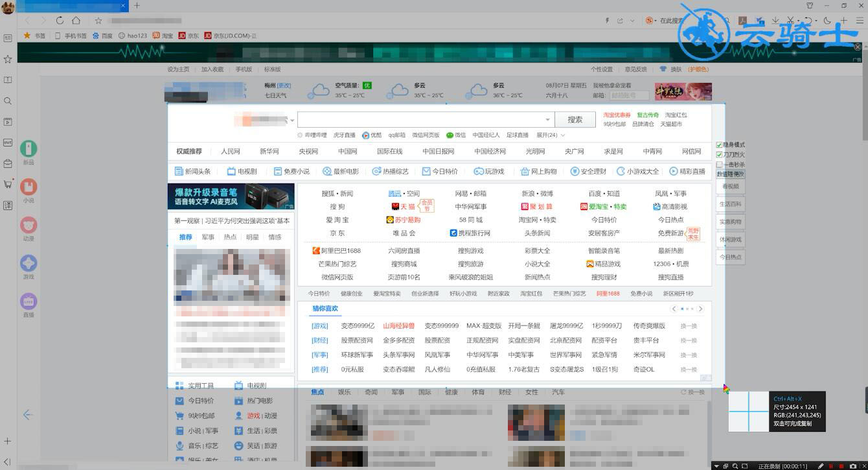Screen dimensions: 868x470
Task: Switch to the 明星 news tab
Action: 252,237
